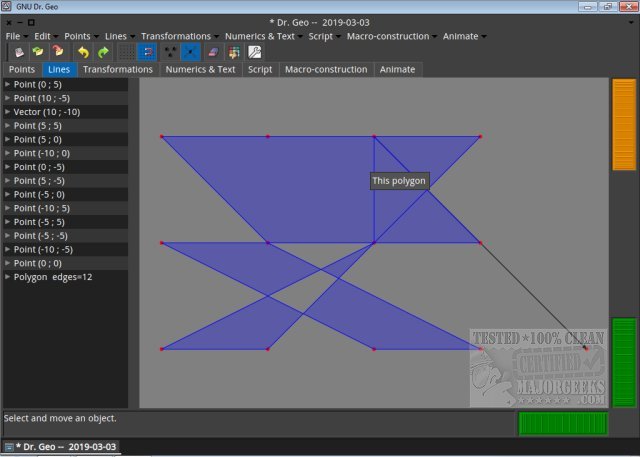Viewport: 640px width, 457px height.
Task: Click the style palette icon
Action: click(232, 51)
